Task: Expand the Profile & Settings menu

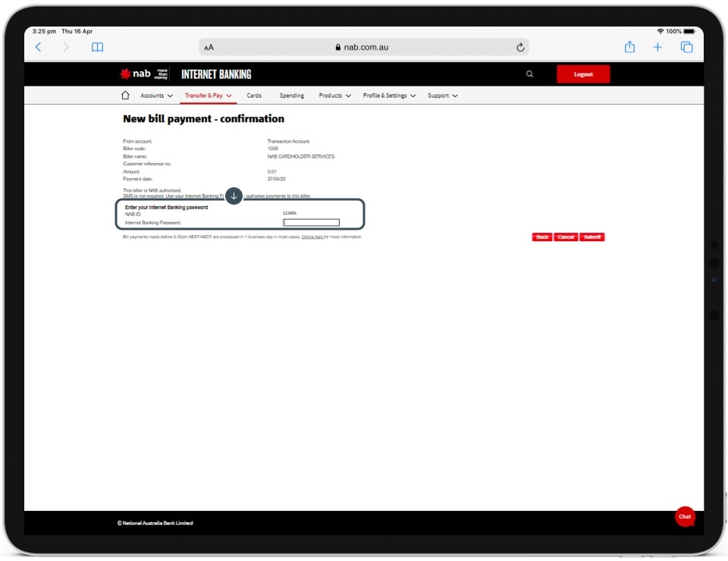Action: 390,96
